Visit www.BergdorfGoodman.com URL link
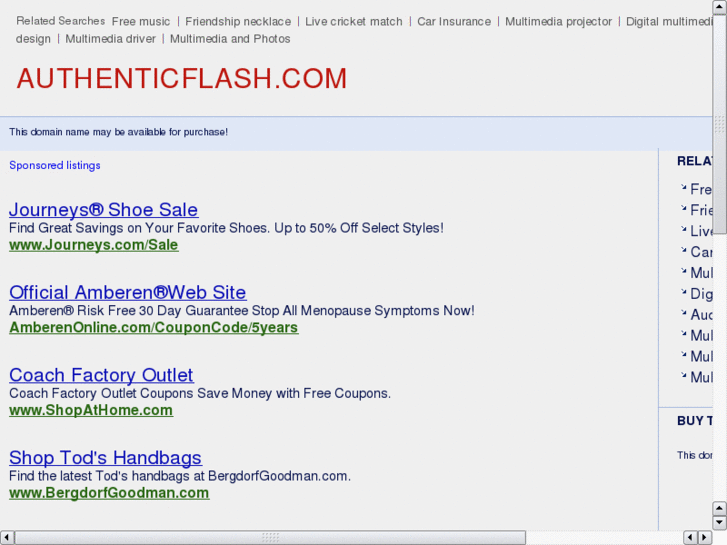Image resolution: width=727 pixels, height=545 pixels. (109, 493)
